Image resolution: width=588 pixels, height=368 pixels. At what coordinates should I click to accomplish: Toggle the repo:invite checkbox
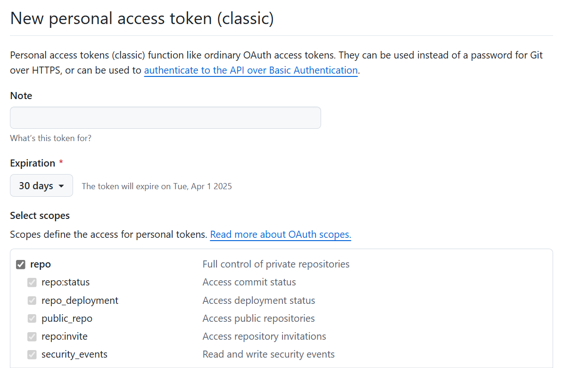tap(32, 336)
